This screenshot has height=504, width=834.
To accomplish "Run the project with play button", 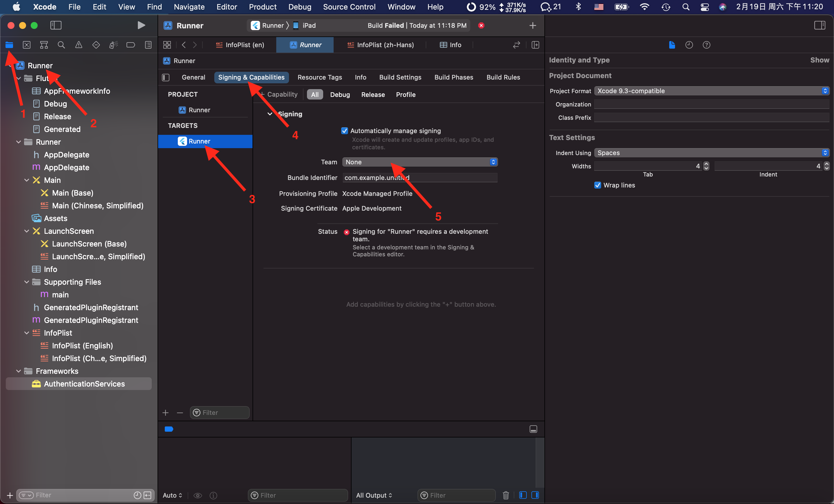I will [141, 25].
